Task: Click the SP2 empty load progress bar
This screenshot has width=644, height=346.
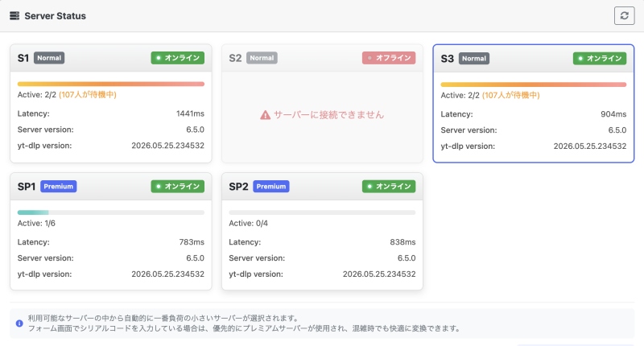Action: point(322,212)
